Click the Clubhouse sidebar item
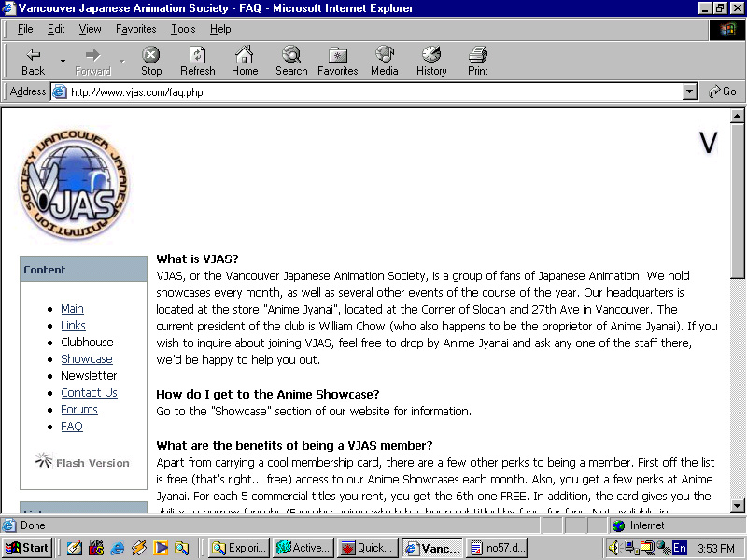This screenshot has height=560, width=747. [x=87, y=342]
